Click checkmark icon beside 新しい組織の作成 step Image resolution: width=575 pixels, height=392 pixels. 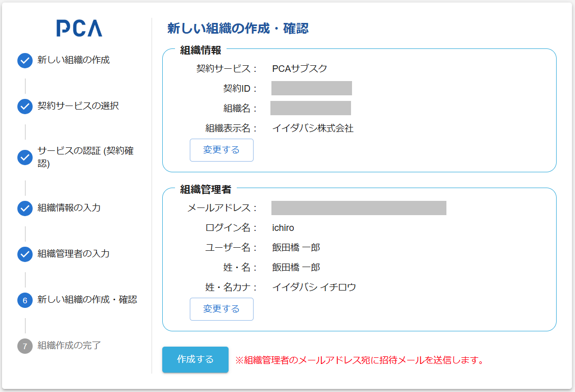pyautogui.click(x=25, y=61)
